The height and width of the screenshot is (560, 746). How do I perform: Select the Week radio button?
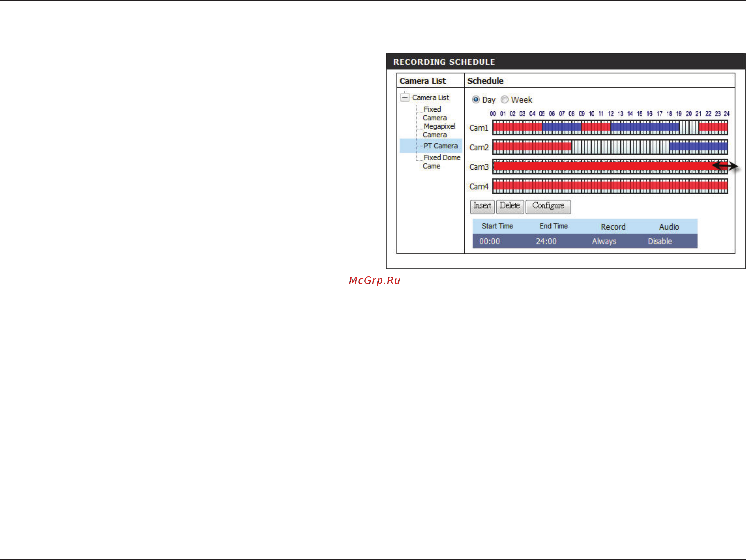pos(504,100)
